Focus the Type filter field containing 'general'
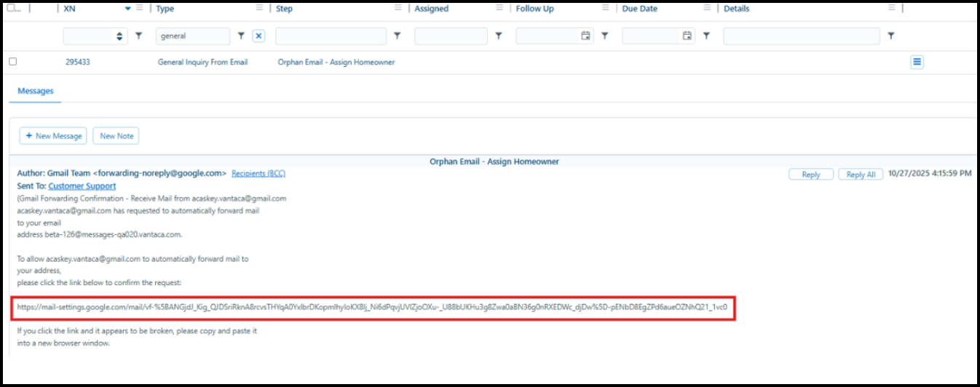The height and width of the screenshot is (387, 980). (193, 36)
